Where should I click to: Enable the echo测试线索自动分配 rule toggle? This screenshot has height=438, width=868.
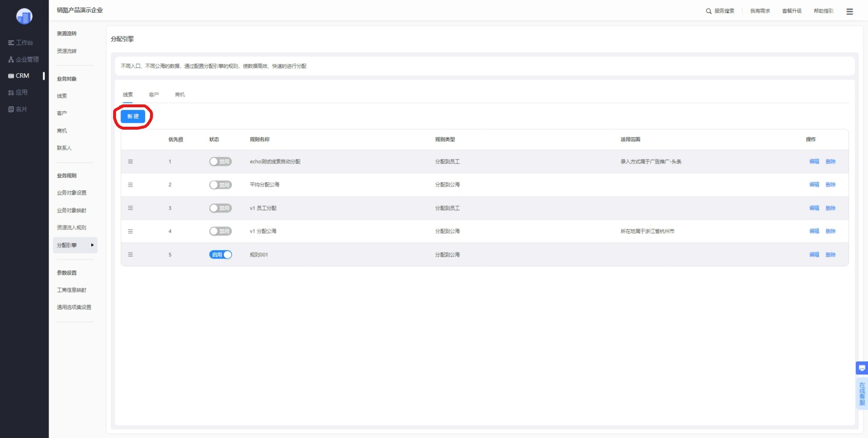[220, 162]
